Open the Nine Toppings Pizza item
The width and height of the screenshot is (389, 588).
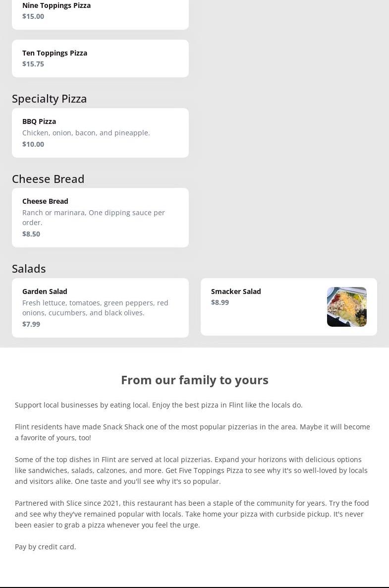click(56, 5)
